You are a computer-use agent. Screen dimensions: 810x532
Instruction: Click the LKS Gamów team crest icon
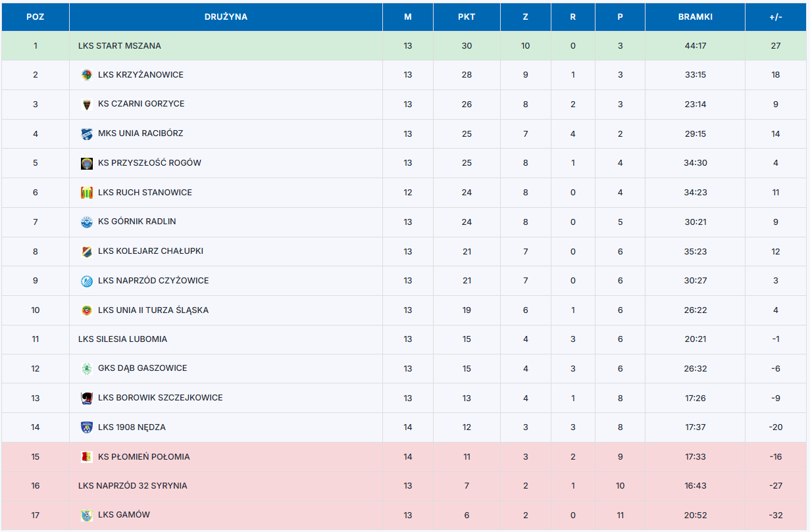coord(86,515)
